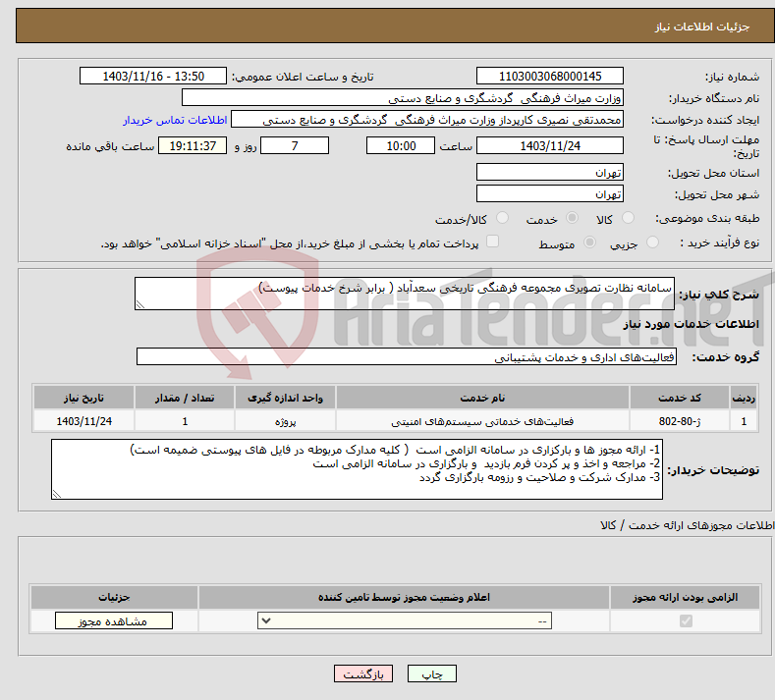Click the buyer notes textarea

[357, 469]
